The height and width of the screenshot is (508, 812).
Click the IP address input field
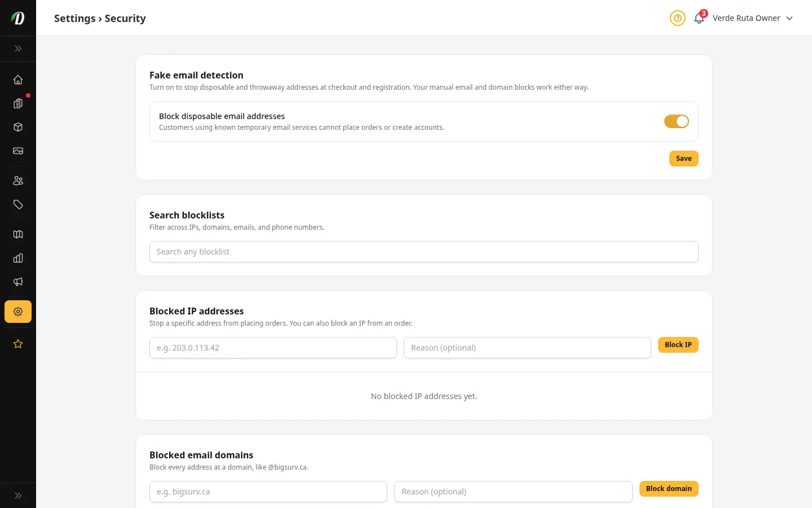pos(273,348)
